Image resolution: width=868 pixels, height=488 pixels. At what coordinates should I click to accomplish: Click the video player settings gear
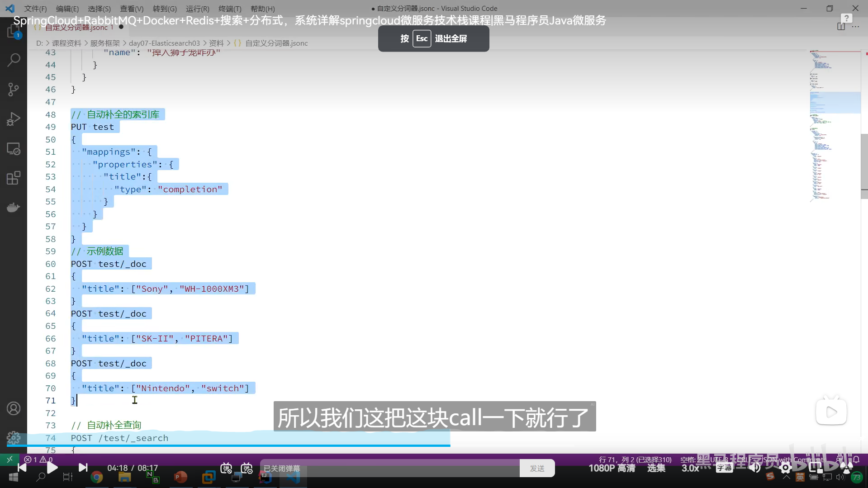click(786, 468)
